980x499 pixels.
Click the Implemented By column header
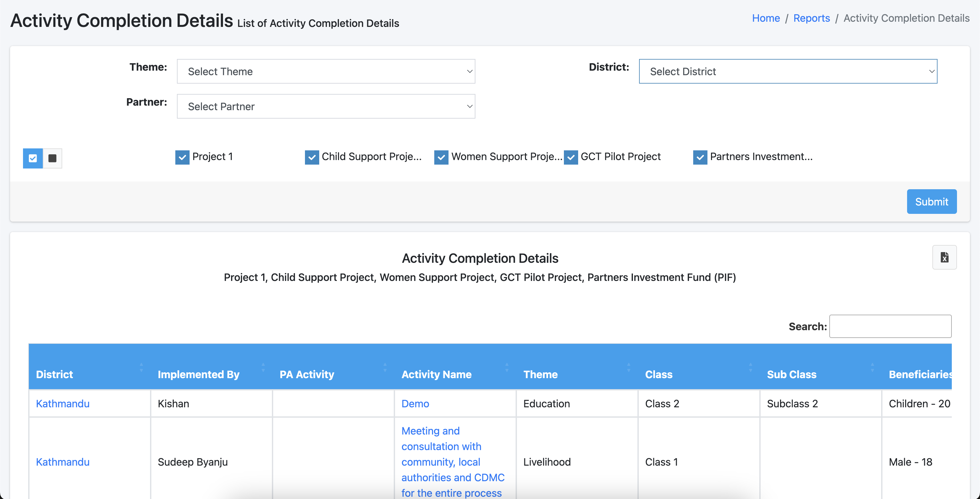coord(212,367)
